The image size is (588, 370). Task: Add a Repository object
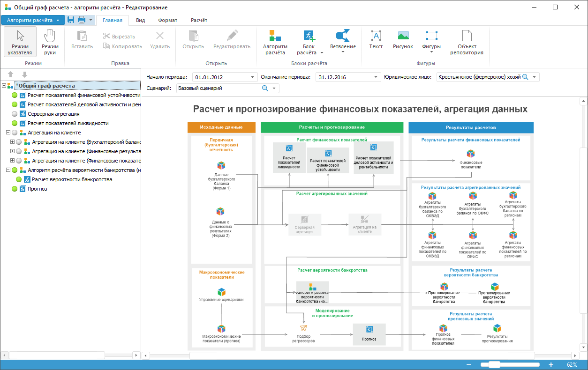[467, 41]
